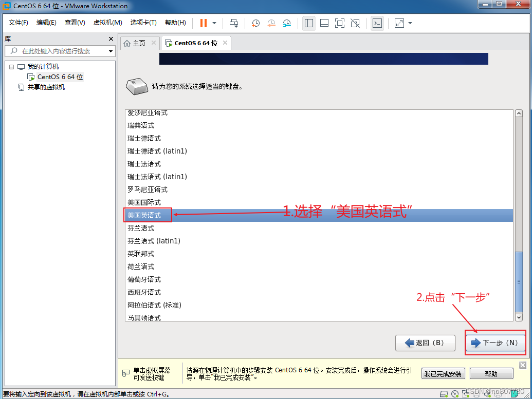Take a snapshot of the virtual machine
Image resolution: width=532 pixels, height=399 pixels.
(x=255, y=23)
